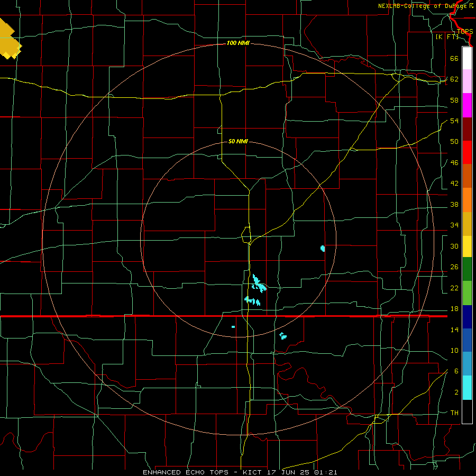Select the gold legend color block

(x=467, y=224)
